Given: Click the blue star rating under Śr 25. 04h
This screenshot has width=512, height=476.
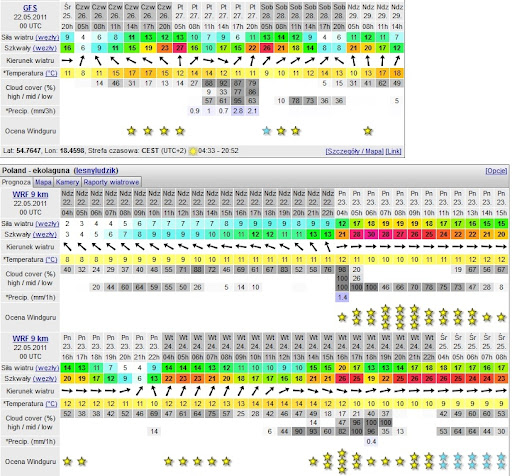Looking at the screenshot, I should 443,461.
